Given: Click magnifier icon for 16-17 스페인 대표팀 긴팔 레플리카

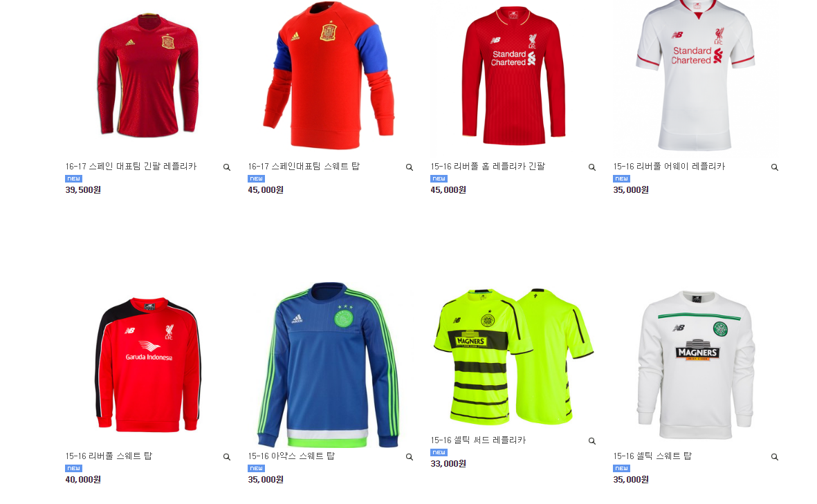Looking at the screenshot, I should 227,167.
